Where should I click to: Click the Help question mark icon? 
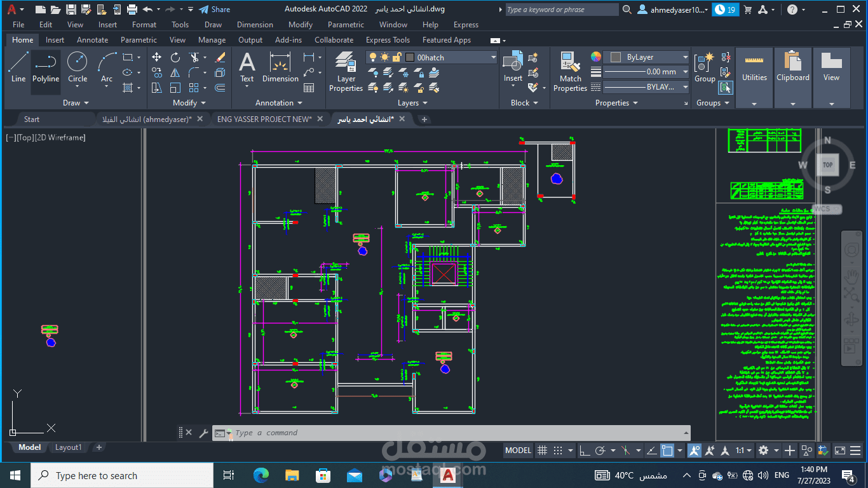tap(792, 10)
